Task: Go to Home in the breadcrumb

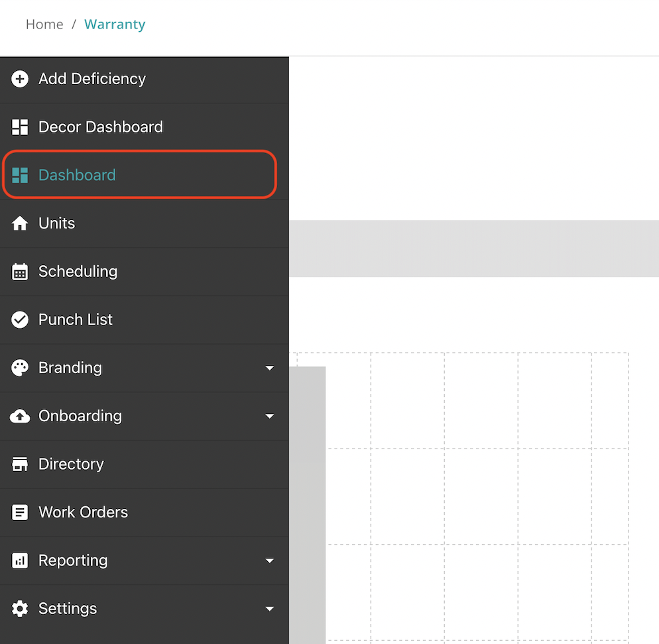Action: (44, 25)
